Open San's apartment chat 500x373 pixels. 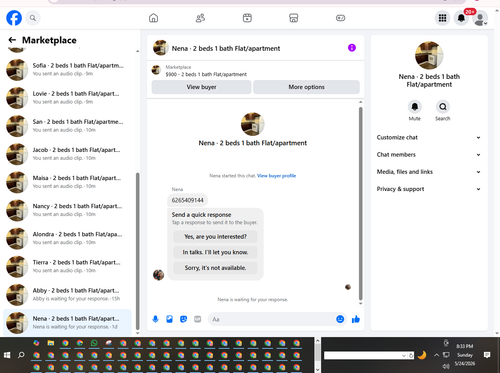[x=67, y=126]
